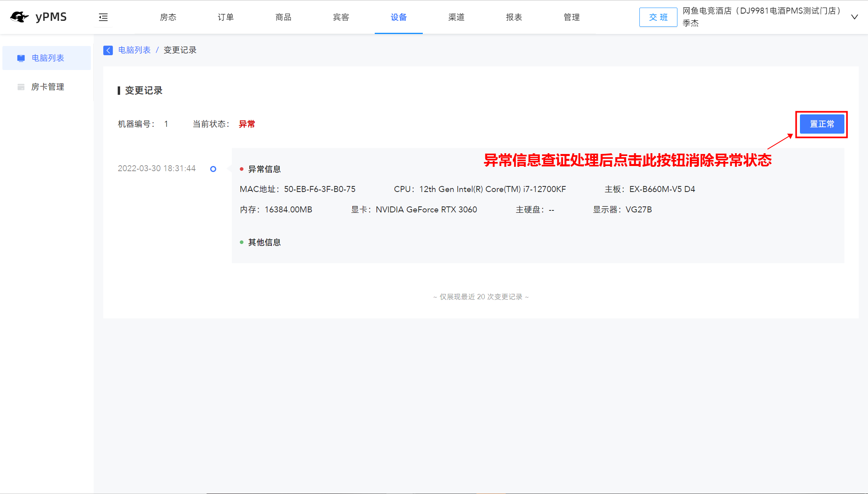Open the 房态 menu

(168, 17)
